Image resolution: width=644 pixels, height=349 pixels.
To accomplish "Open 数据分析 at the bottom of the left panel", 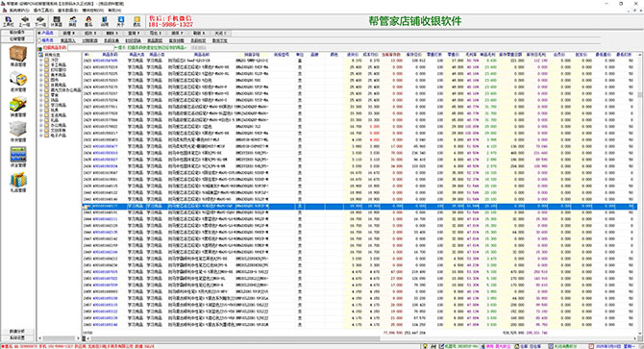I will (x=17, y=331).
